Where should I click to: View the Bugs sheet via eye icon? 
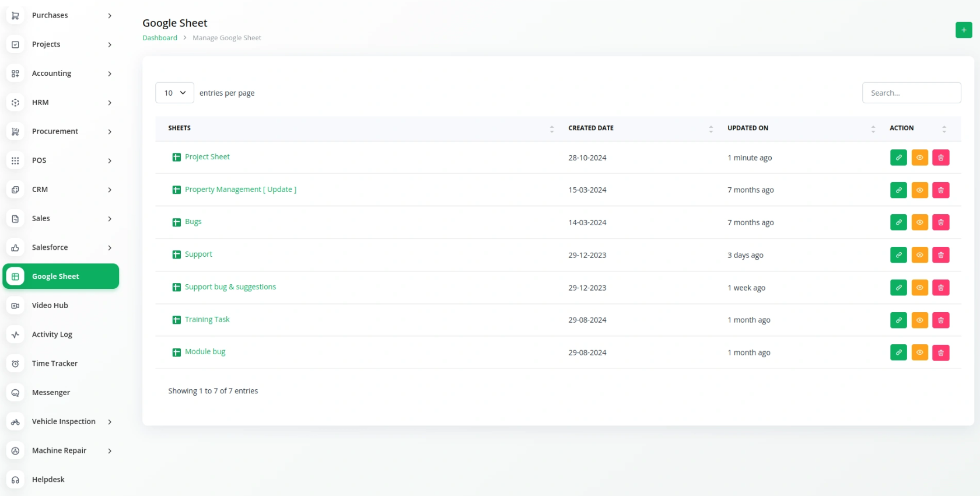919,222
